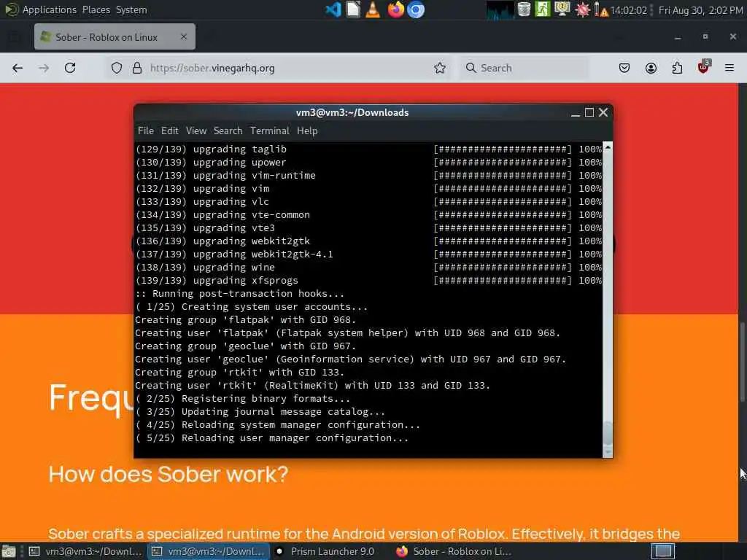Launch Chromium from the top panel
747x560 pixels.
pyautogui.click(x=415, y=9)
